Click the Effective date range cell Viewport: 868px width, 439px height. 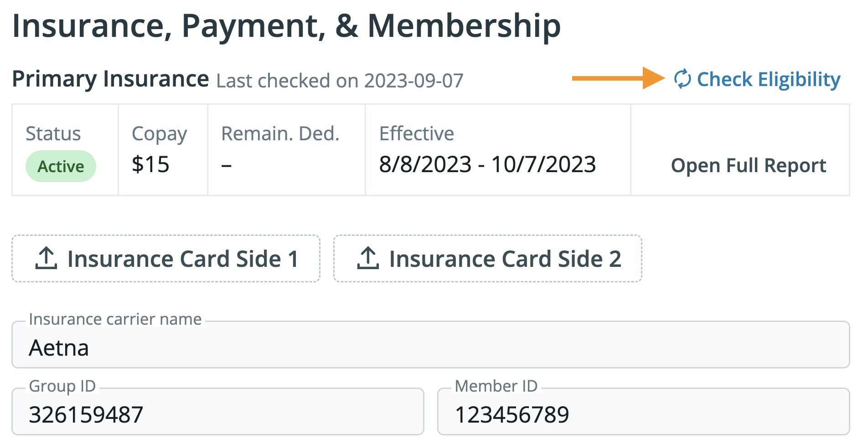tap(487, 164)
